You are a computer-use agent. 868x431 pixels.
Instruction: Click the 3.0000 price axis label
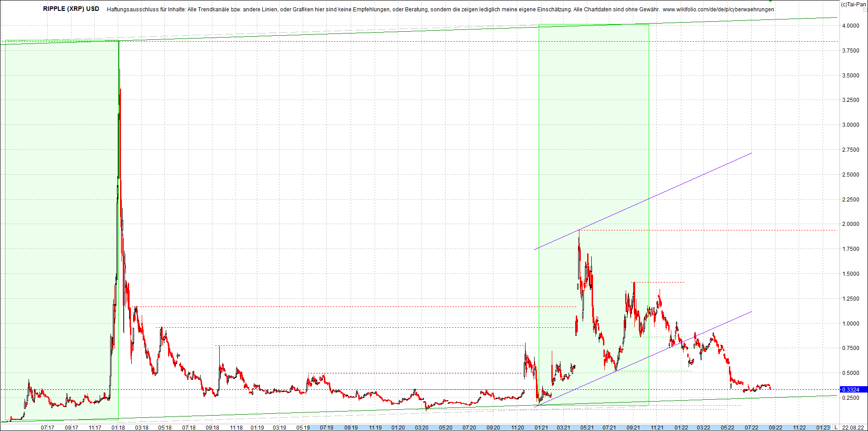tap(850, 125)
